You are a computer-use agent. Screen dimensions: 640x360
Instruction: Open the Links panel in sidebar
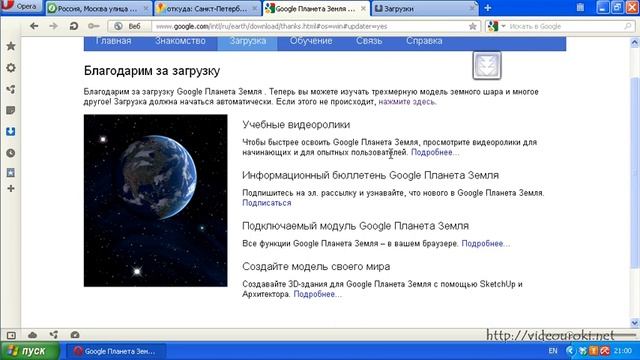point(11,173)
